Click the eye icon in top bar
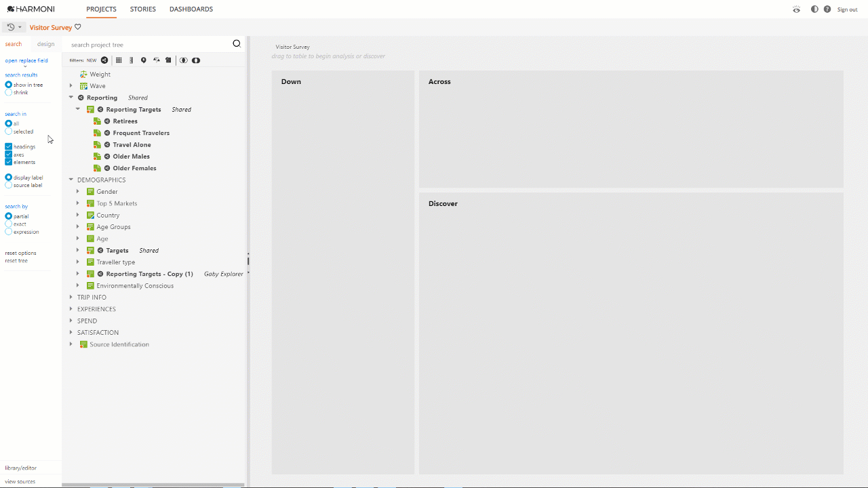The width and height of the screenshot is (868, 488). pos(797,9)
